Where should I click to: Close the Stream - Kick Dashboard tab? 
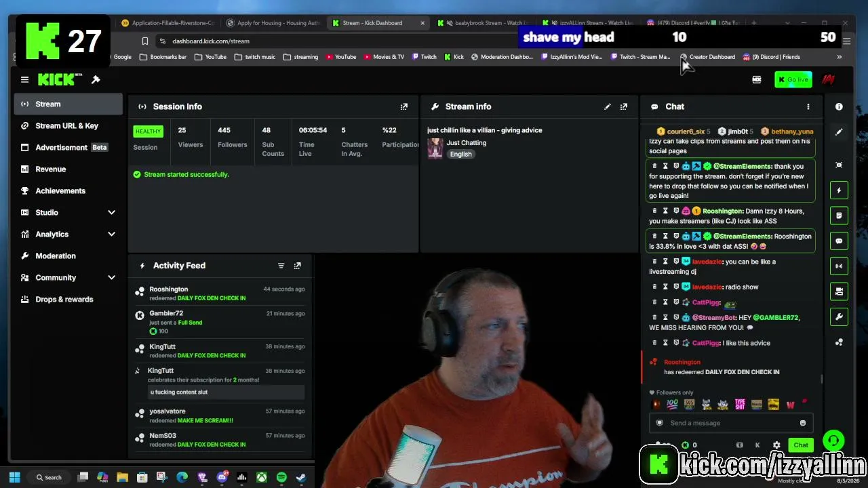point(422,23)
